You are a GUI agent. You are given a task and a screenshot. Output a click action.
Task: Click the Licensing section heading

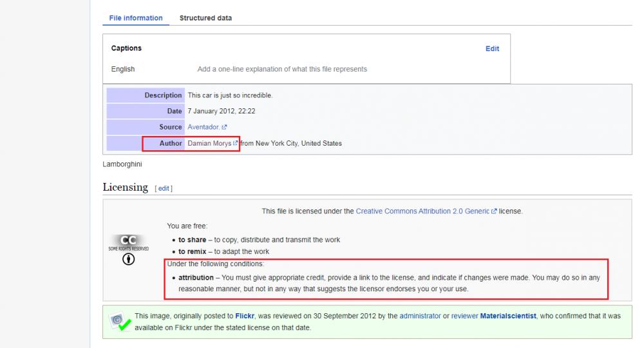[x=126, y=188]
